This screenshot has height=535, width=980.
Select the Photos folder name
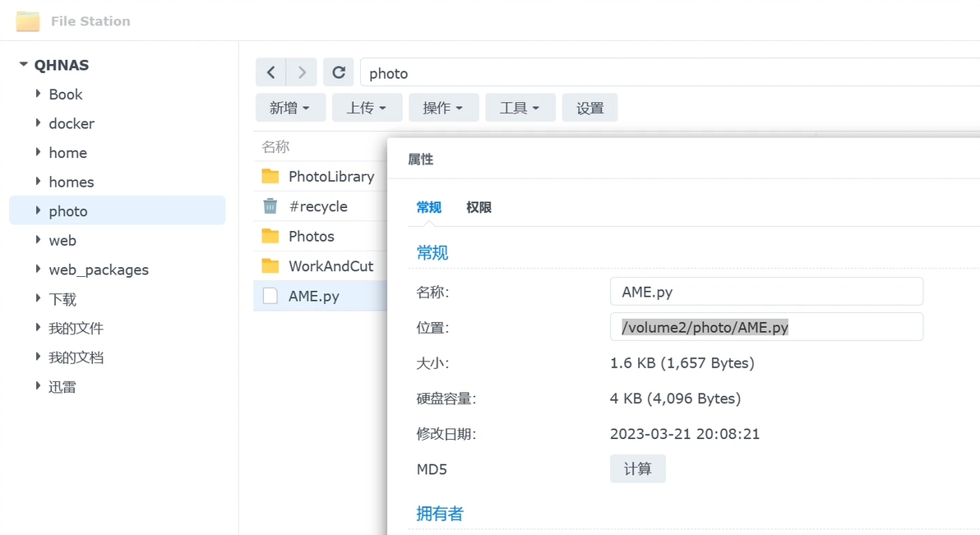[312, 236]
